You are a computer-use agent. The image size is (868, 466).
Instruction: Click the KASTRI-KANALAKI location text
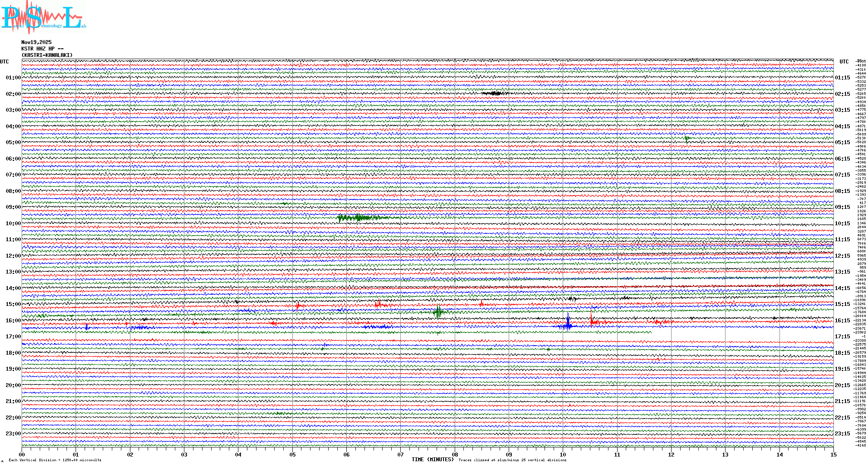click(47, 55)
